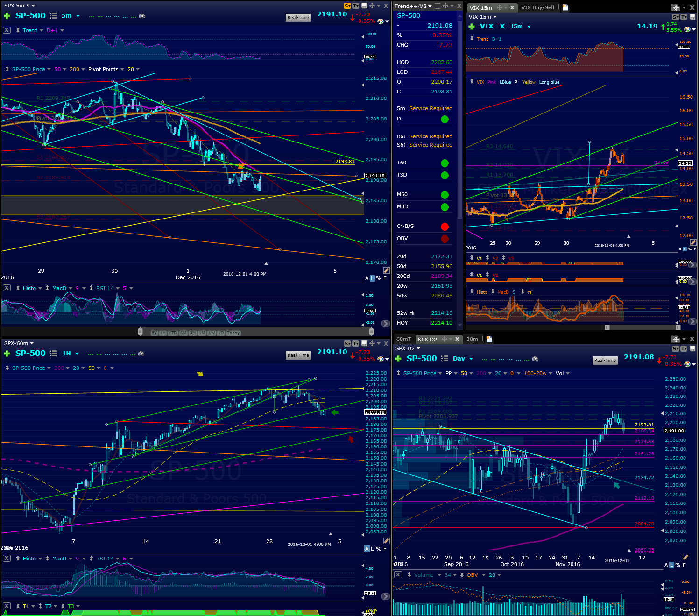
Task: Take a snapshot of the SPX D2 chart
Action: coord(535,359)
